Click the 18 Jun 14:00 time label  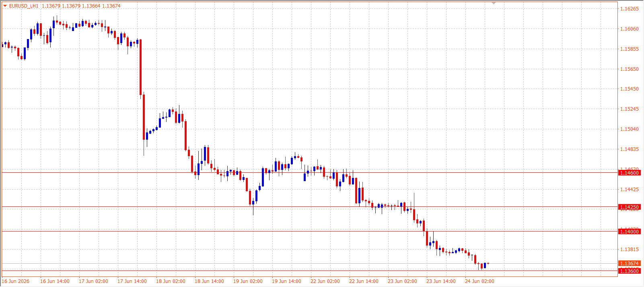pos(209,281)
